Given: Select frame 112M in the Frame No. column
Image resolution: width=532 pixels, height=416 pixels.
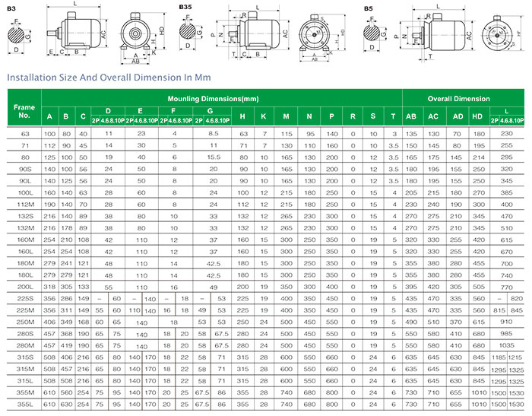Looking at the screenshot, I should point(25,205).
